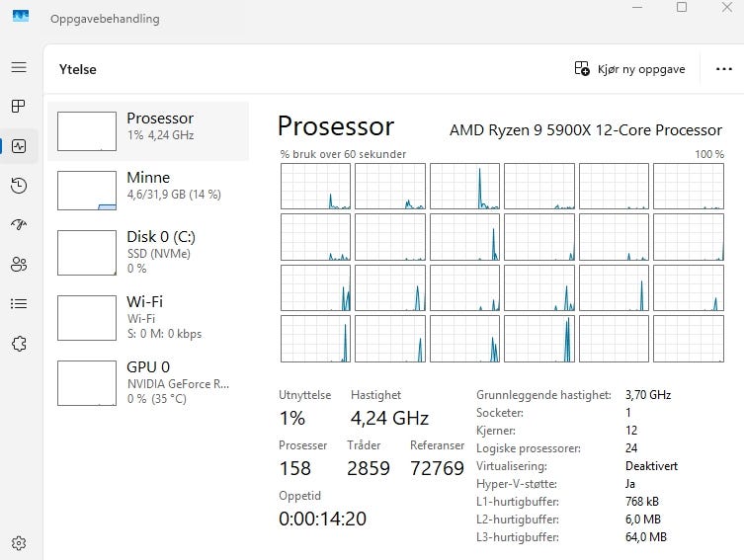Screen dimensions: 744x560
Task: Open the Details list icon in sidebar
Action: [x=19, y=303]
